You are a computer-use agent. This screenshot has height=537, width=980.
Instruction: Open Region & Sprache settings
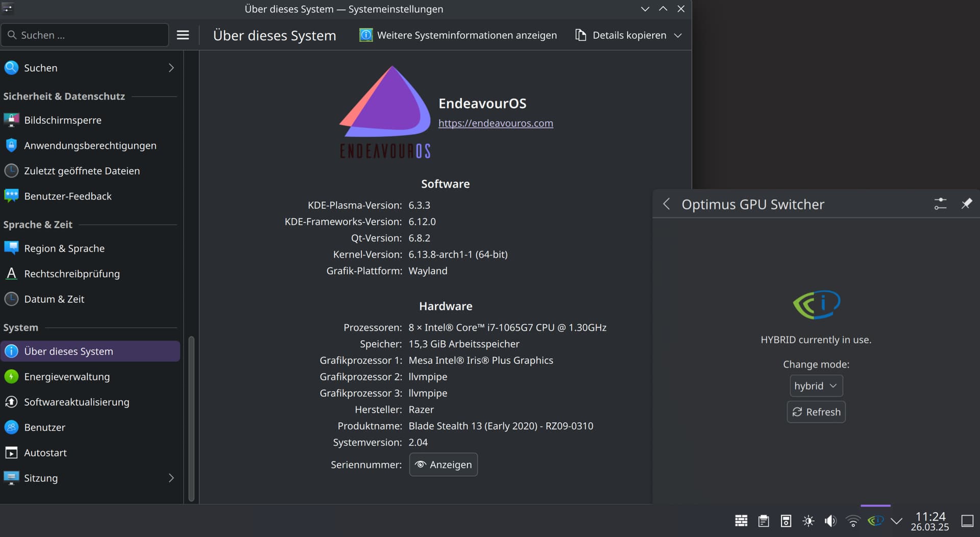point(90,248)
